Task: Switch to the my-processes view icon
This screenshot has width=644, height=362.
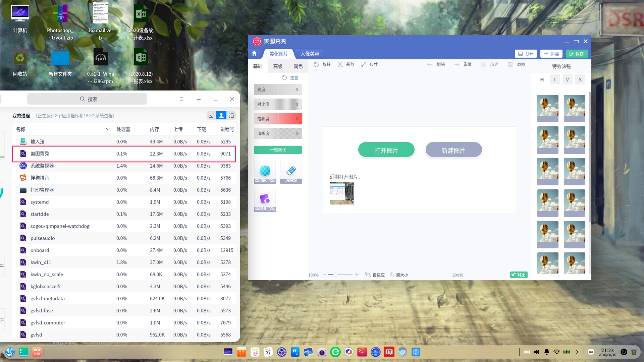Action: [x=221, y=116]
